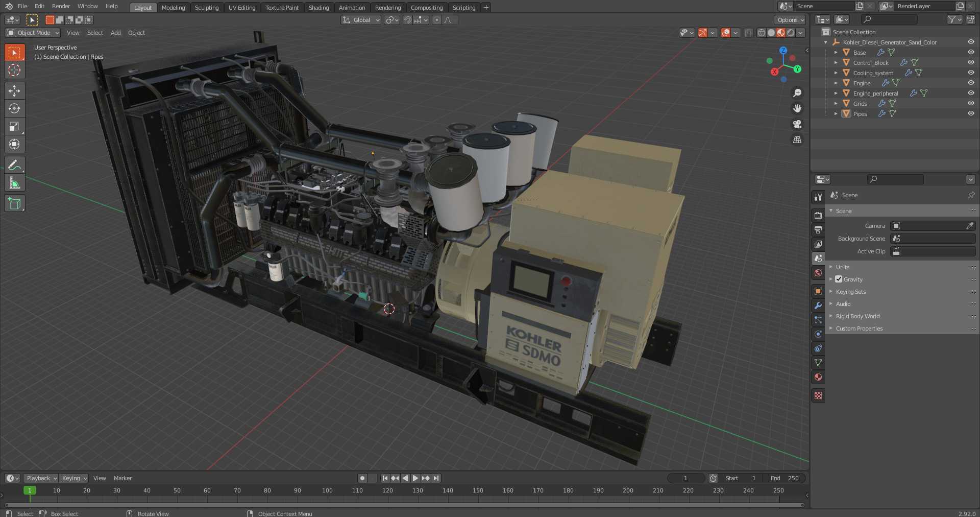Image resolution: width=980 pixels, height=517 pixels.
Task: Hide Kohler_Diesel_Generator_Sand_Color collection
Action: point(971,42)
